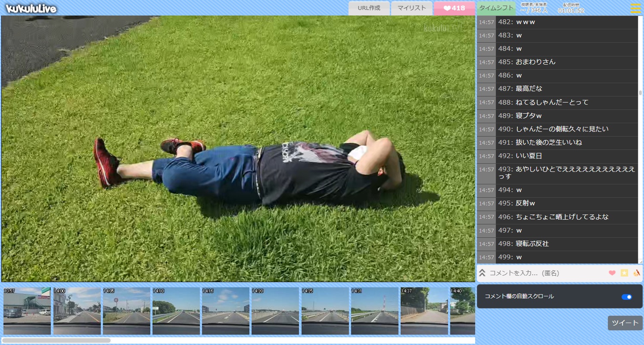Click the yellow star icon

[x=624, y=273]
